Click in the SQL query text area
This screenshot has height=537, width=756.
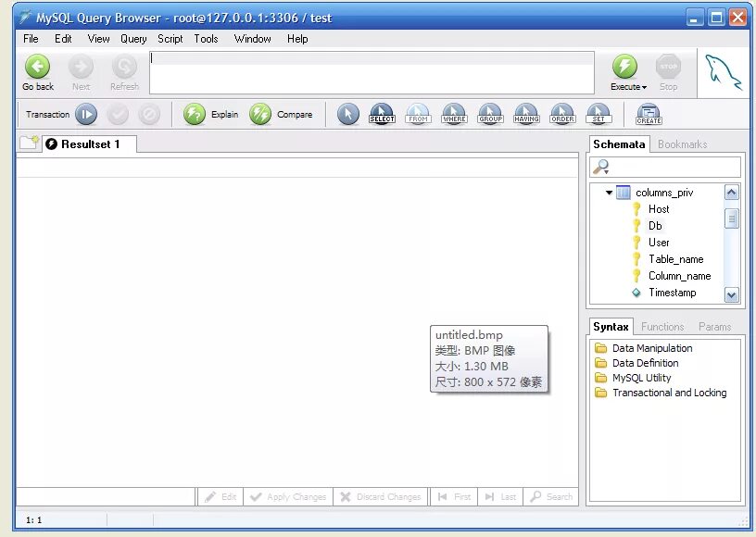[372, 73]
